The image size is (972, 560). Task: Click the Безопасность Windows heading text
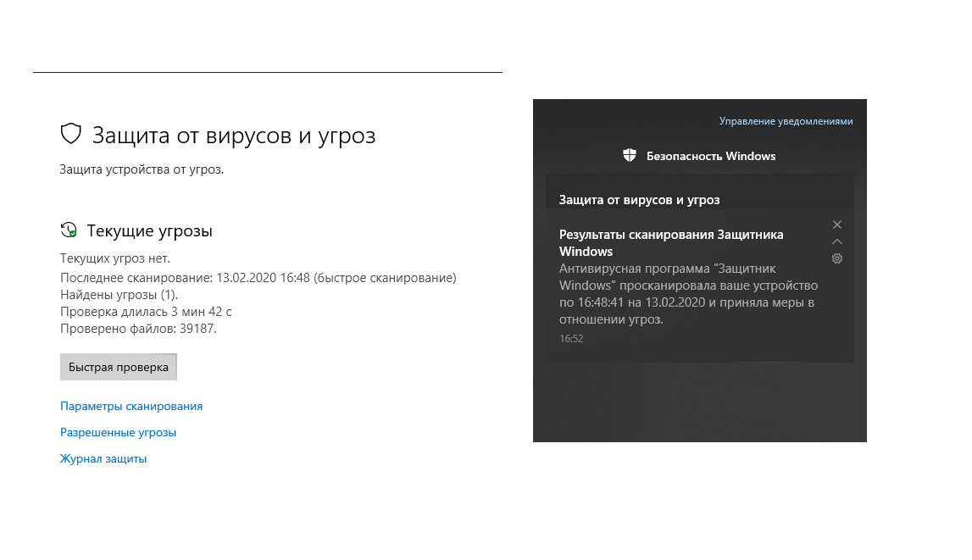point(711,156)
